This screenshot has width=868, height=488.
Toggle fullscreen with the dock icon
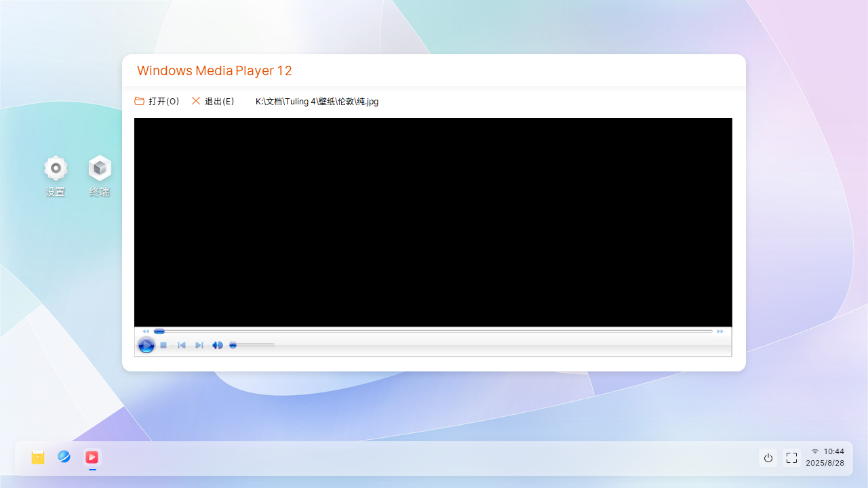tap(791, 458)
